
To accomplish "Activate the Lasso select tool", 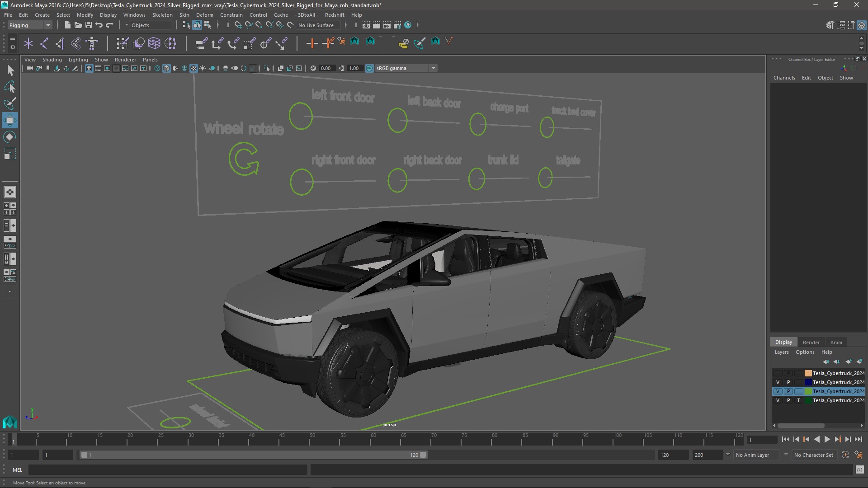I will coord(10,87).
